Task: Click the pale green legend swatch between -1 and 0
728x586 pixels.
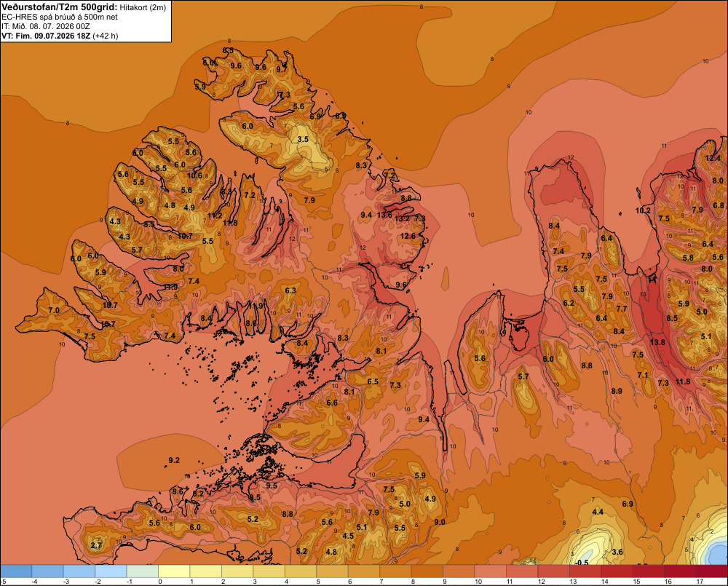Action: coord(143,571)
